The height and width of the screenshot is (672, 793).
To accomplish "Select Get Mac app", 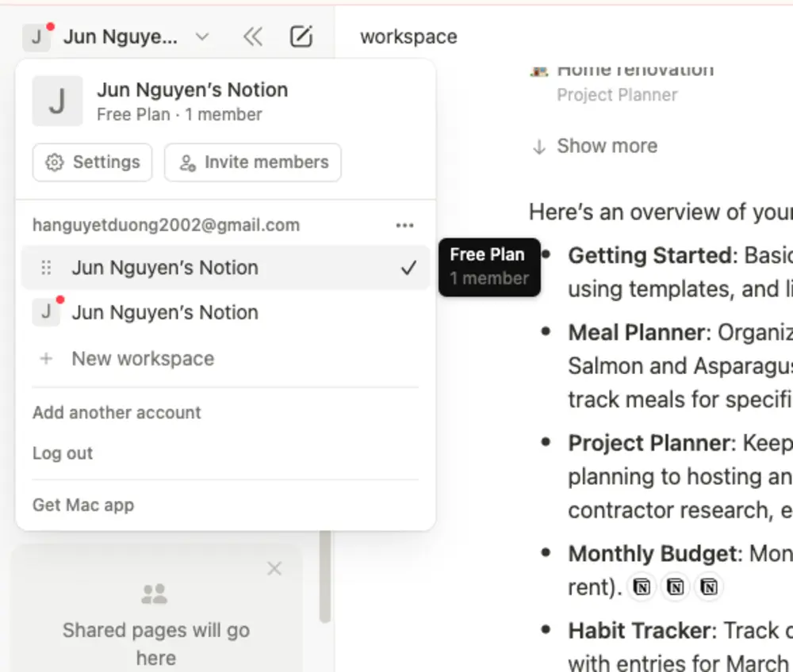I will click(83, 505).
